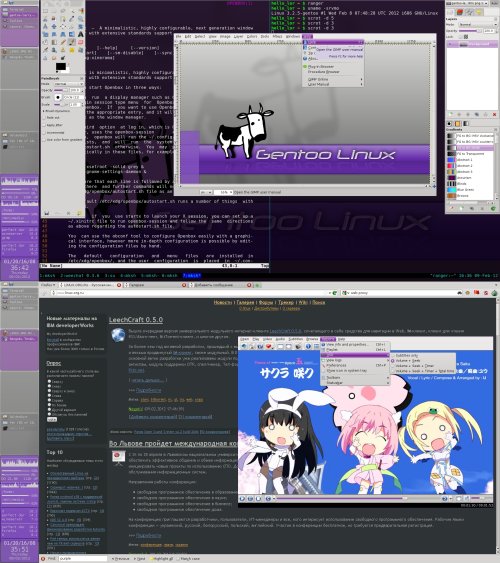
Task: Open paint Mode dropdown in tool options
Action: [69, 84]
